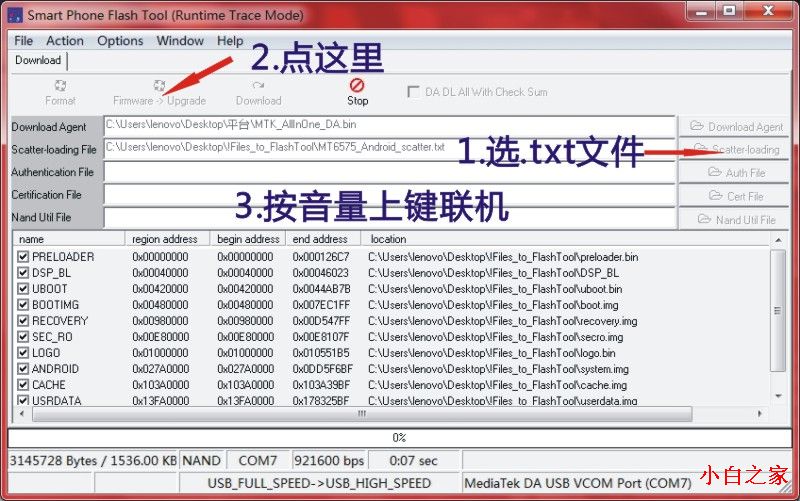Uncheck the SEC_RO partition checkbox
Image resolution: width=800 pixels, height=501 pixels.
[x=23, y=337]
